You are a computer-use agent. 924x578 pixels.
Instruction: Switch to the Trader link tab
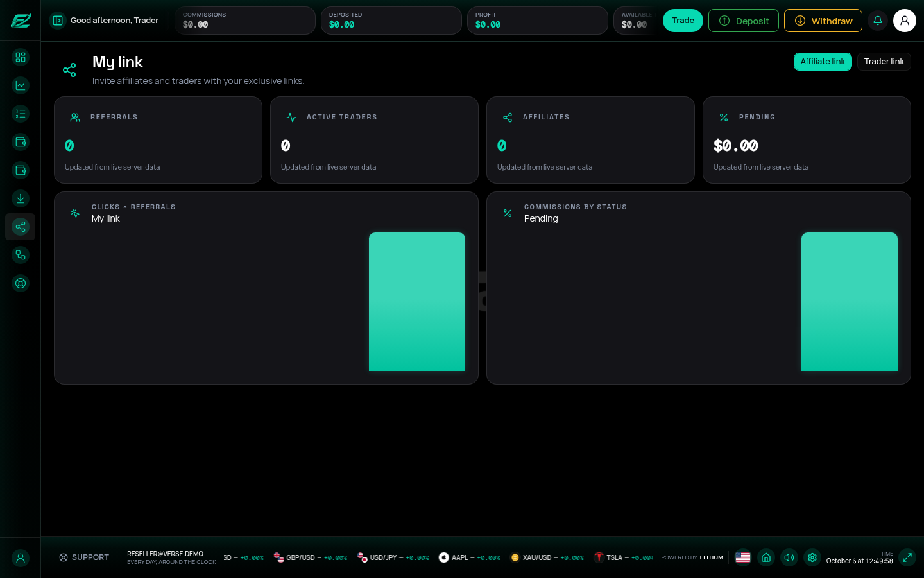point(884,62)
